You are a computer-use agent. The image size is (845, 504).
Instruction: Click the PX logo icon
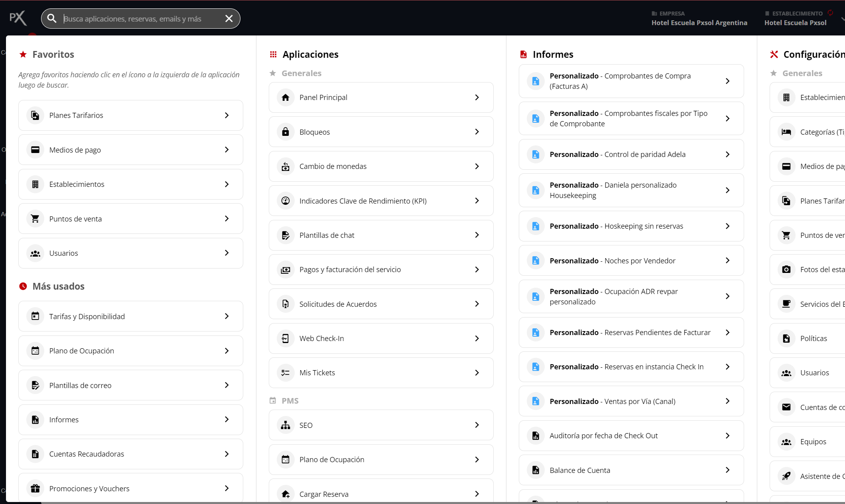pyautogui.click(x=18, y=18)
